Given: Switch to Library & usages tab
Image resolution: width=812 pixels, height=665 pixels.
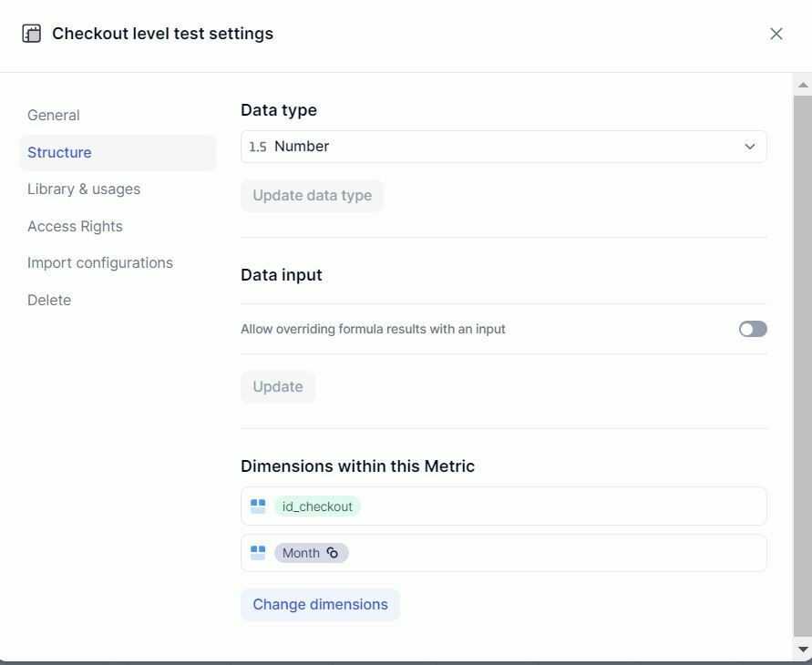Looking at the screenshot, I should 84,189.
